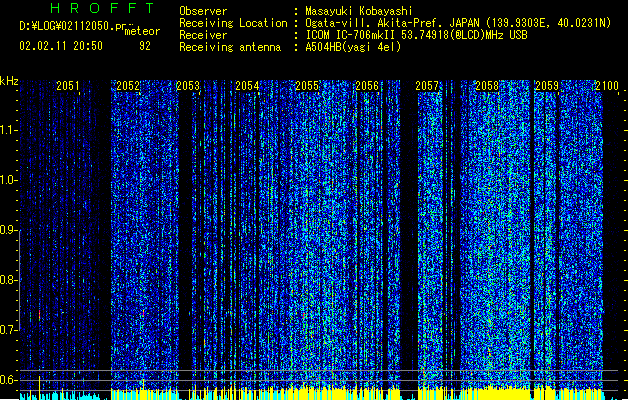
Task: Click the Observer label
Action: tap(203, 11)
